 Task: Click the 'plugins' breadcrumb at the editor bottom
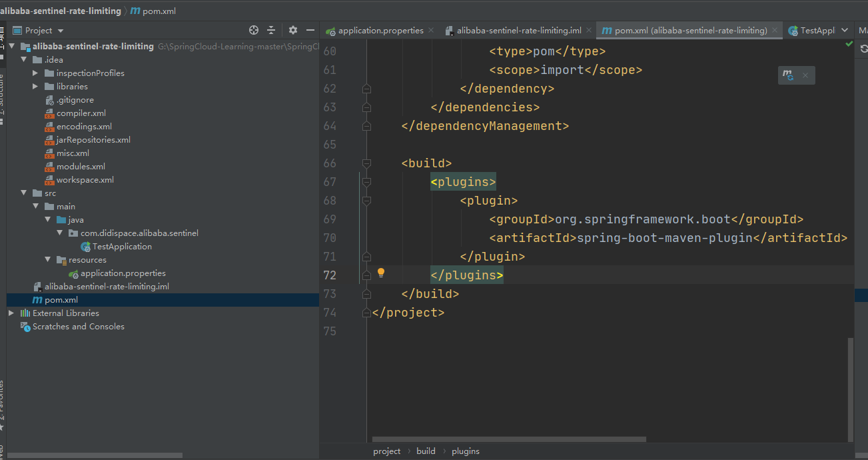click(x=466, y=451)
